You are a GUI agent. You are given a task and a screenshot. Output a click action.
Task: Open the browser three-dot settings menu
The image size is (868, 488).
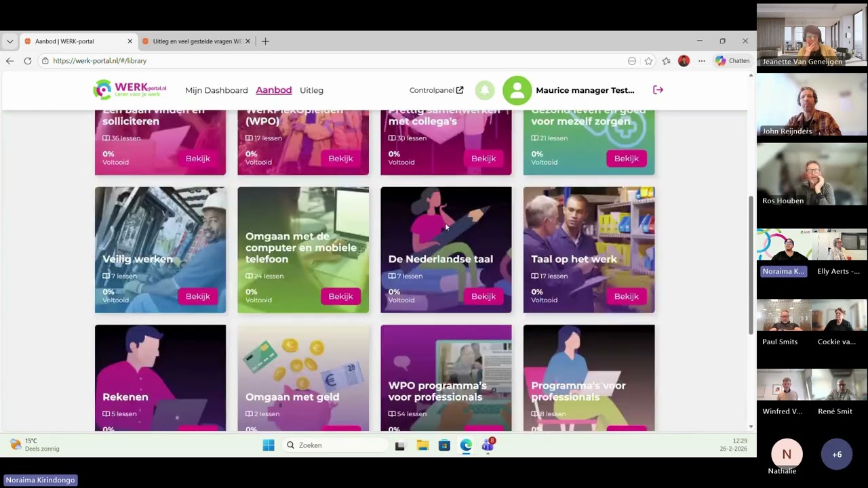pos(701,61)
